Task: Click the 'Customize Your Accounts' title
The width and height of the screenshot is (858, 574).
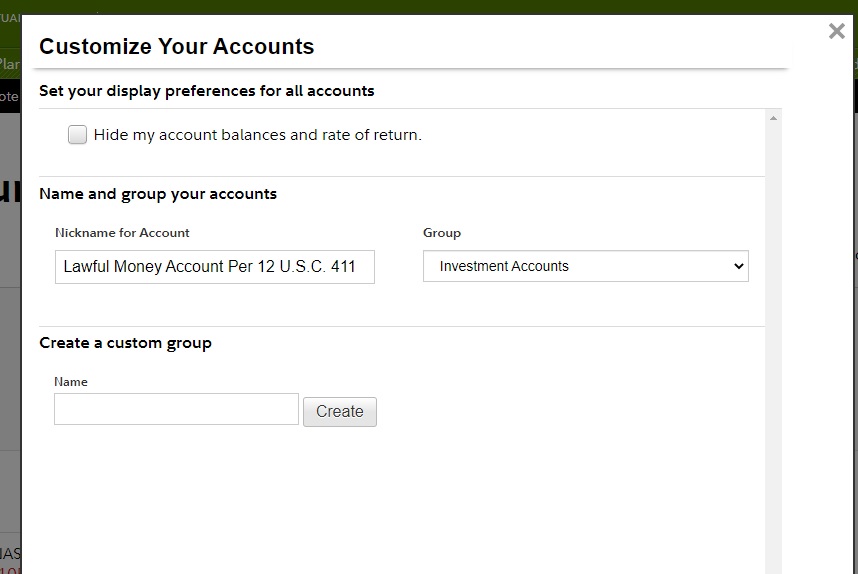Action: [176, 47]
